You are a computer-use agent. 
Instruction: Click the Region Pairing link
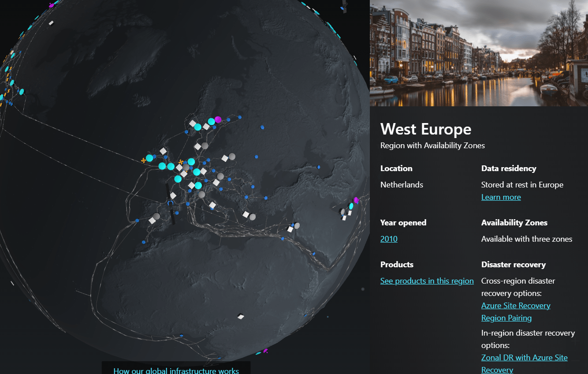pos(506,318)
